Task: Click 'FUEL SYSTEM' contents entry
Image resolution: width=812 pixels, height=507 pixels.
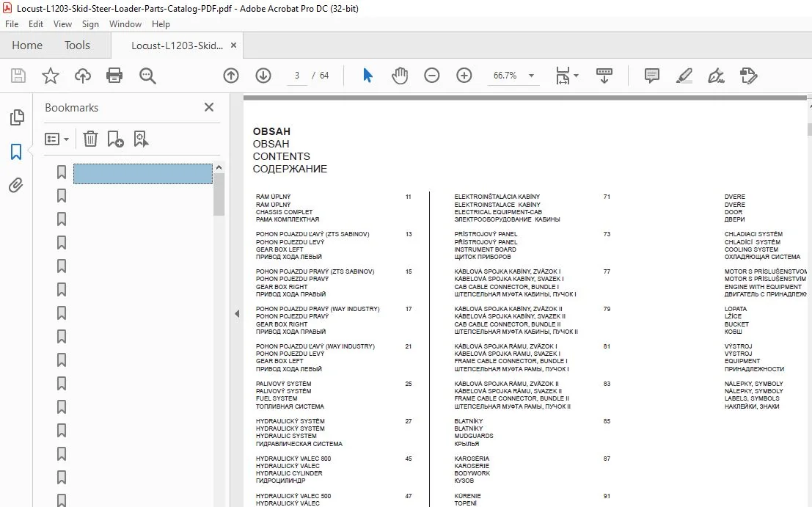Action: point(277,398)
